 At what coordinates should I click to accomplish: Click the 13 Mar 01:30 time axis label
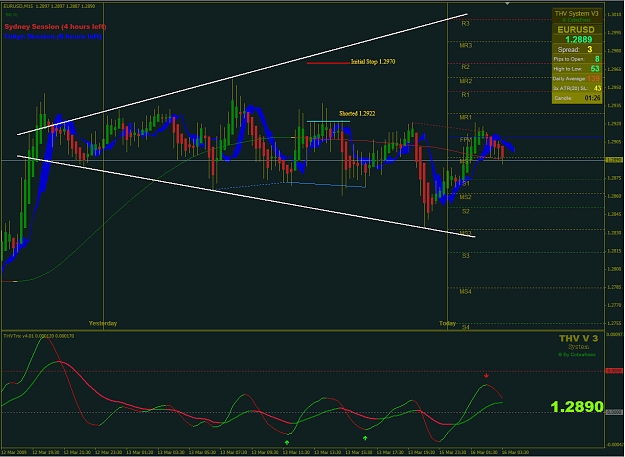[x=139, y=453]
